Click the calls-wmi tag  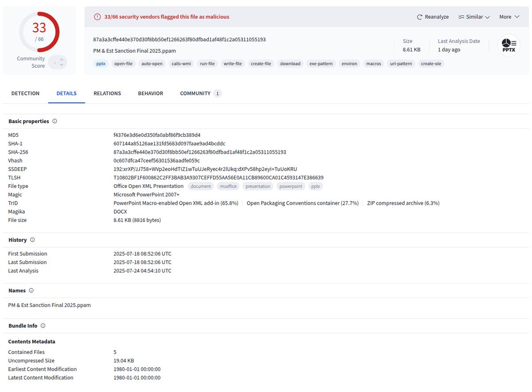click(x=181, y=64)
